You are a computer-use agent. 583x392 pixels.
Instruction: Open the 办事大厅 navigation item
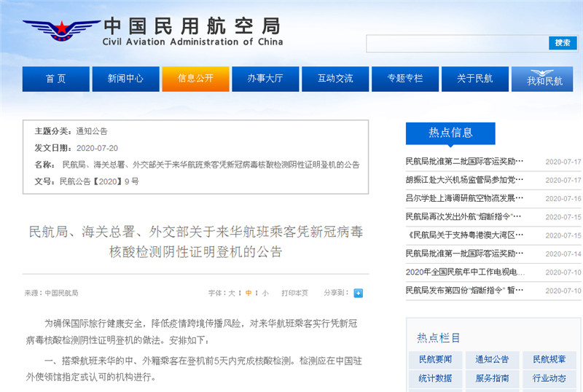tap(265, 79)
